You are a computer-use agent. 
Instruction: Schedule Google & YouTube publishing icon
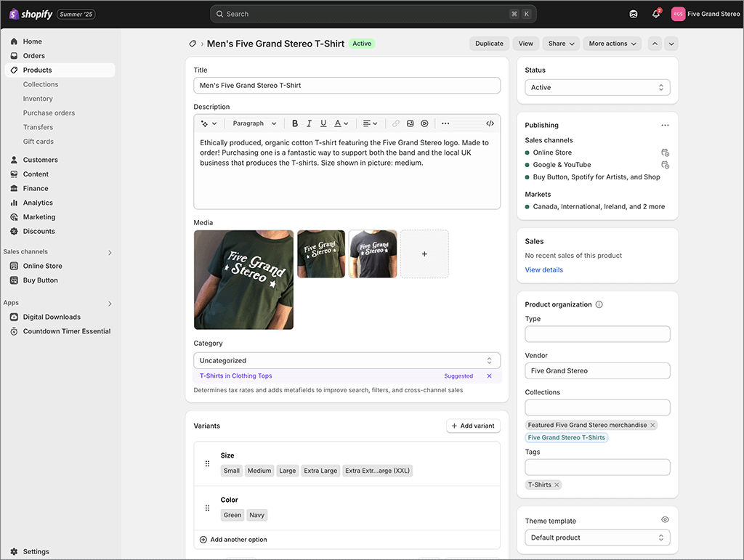666,165
